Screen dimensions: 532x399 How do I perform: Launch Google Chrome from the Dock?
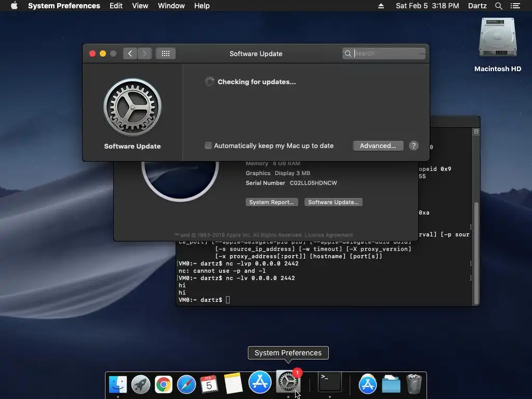click(163, 384)
